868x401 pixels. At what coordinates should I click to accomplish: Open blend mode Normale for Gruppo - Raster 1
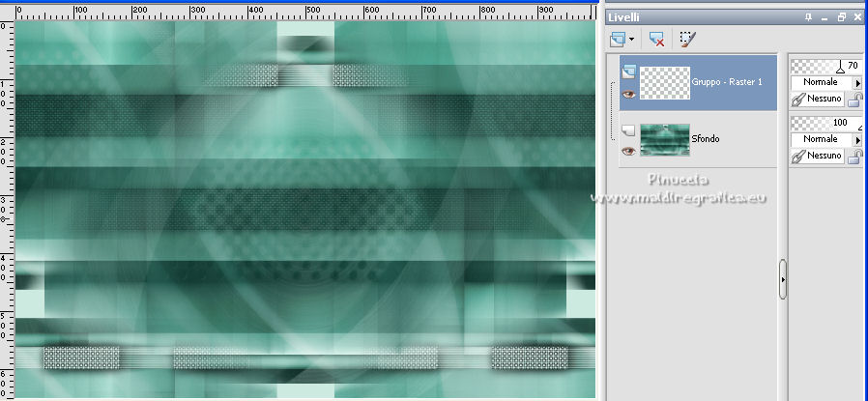[x=822, y=82]
